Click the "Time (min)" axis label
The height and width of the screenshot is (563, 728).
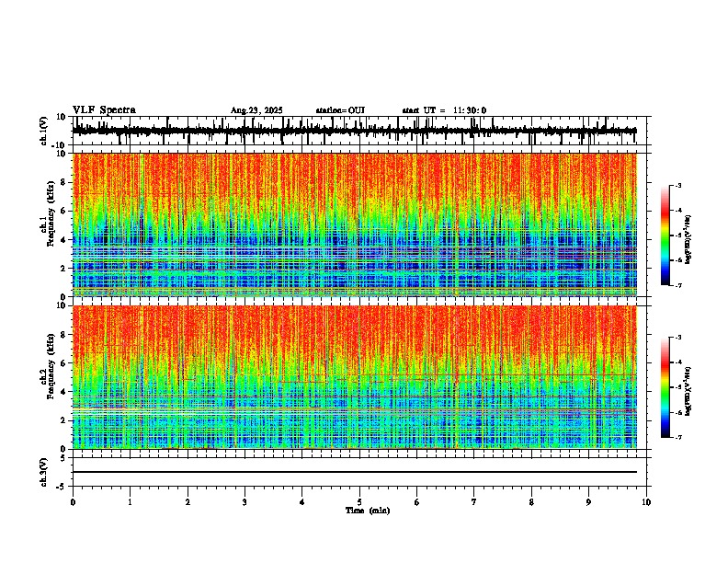click(368, 511)
